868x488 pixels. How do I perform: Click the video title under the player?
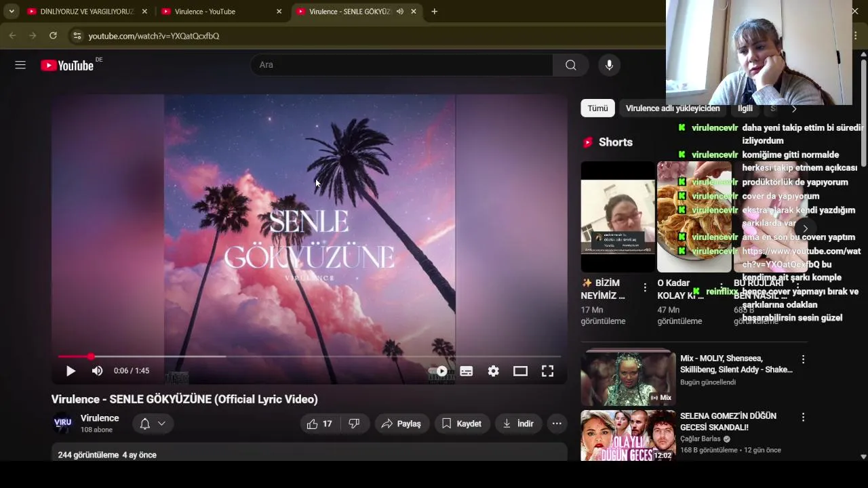click(184, 399)
